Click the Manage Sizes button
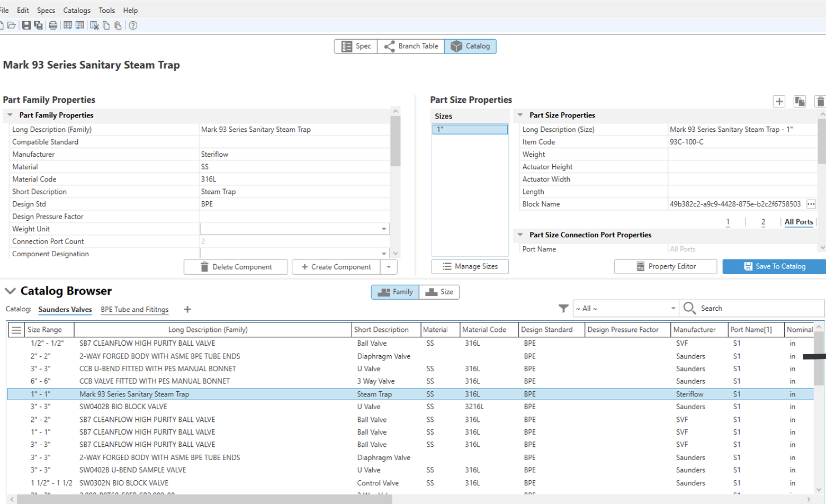Image resolution: width=826 pixels, height=504 pixels. 470,266
